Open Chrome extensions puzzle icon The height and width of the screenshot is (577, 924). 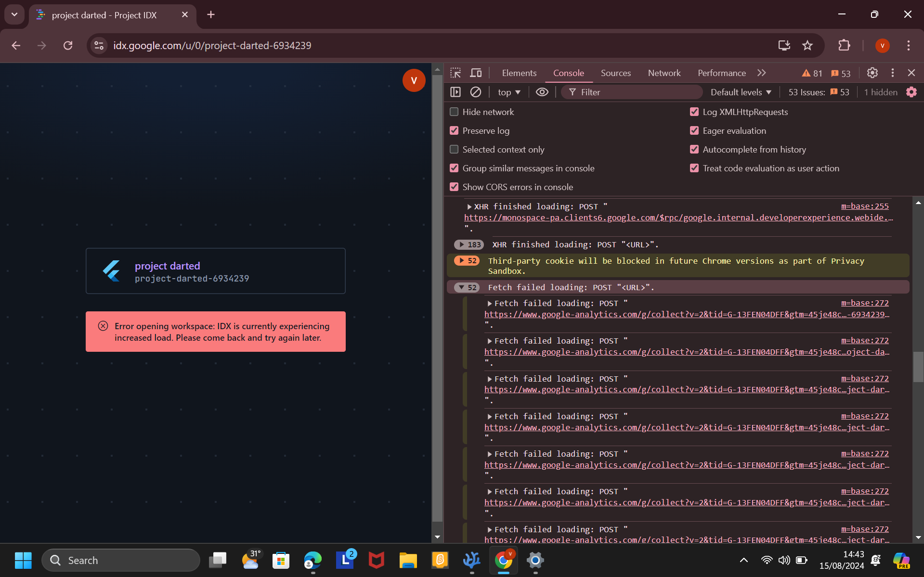click(x=844, y=45)
